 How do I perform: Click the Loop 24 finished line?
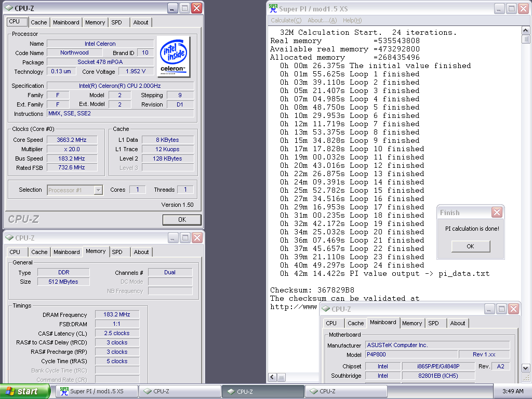click(x=352, y=265)
